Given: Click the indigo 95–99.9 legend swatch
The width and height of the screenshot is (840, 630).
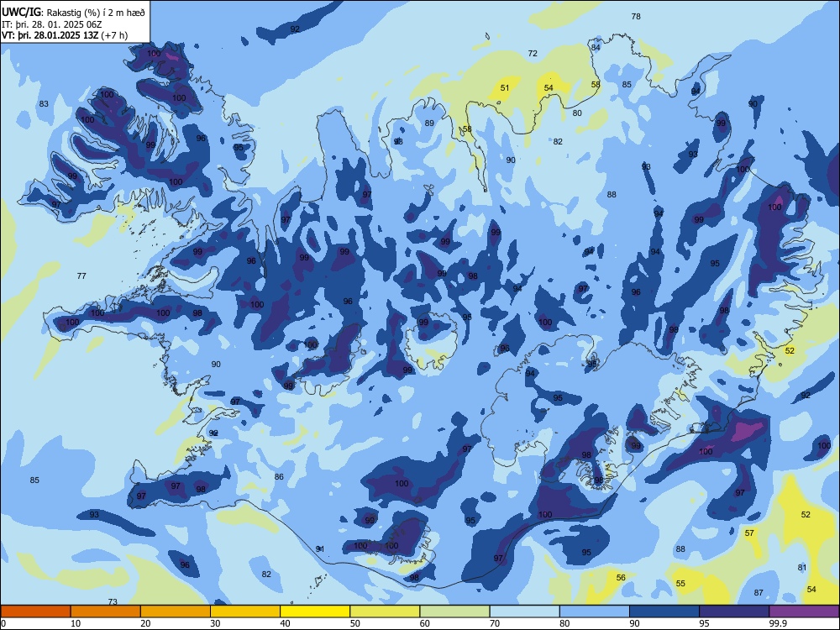Looking at the screenshot, I should coord(734,612).
